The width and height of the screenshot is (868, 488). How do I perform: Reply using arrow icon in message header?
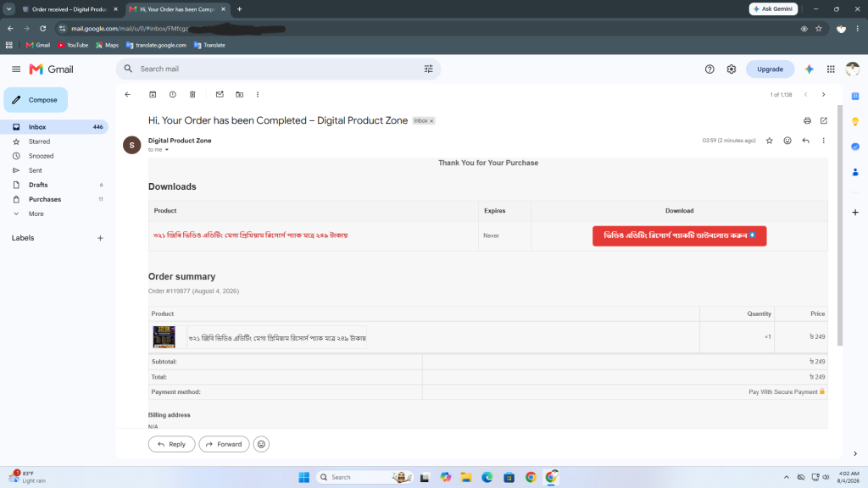point(805,141)
